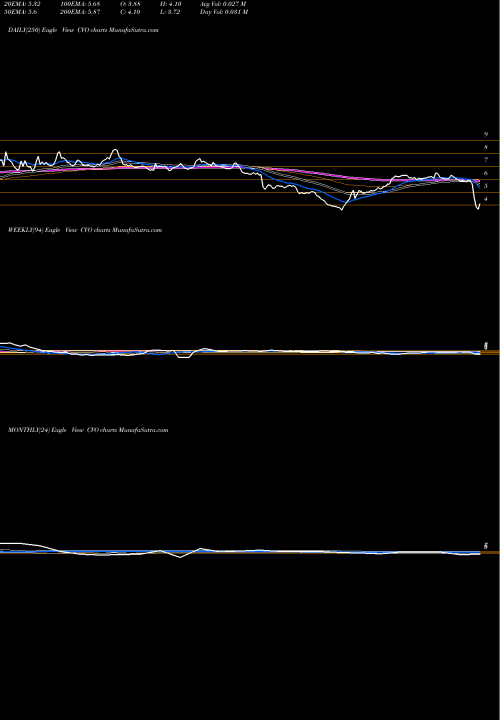Click the price axis label 8

(486, 147)
